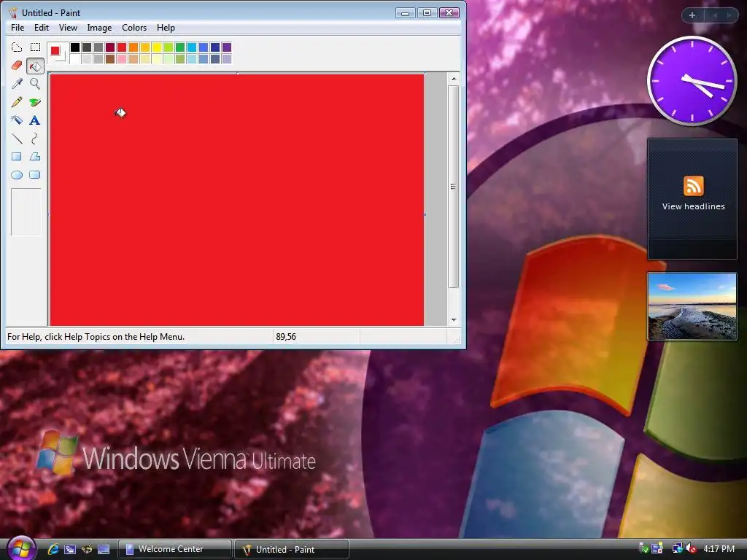Click the Safely Remove Hardware tray icon
The height and width of the screenshot is (560, 747).
point(644,549)
